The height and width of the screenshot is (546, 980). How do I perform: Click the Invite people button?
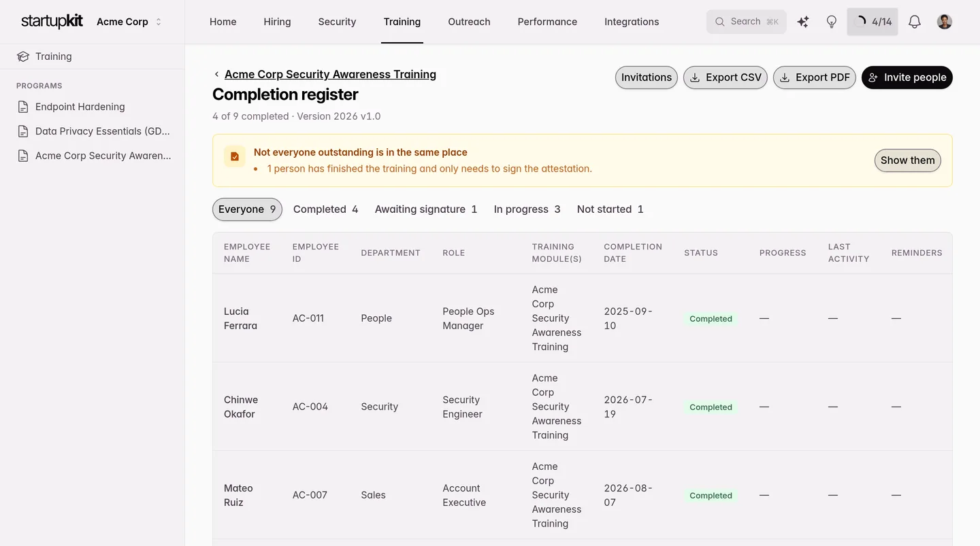(907, 78)
